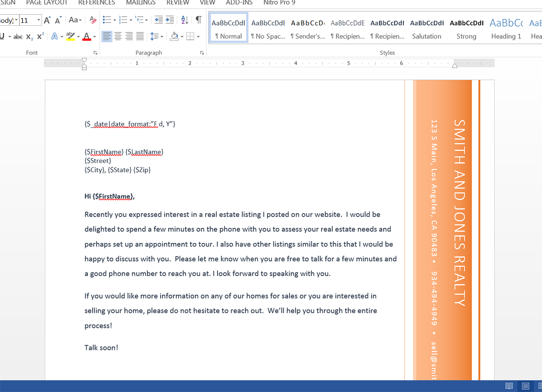Insert a multilevel list
This screenshot has width=542, height=392.
(x=139, y=20)
